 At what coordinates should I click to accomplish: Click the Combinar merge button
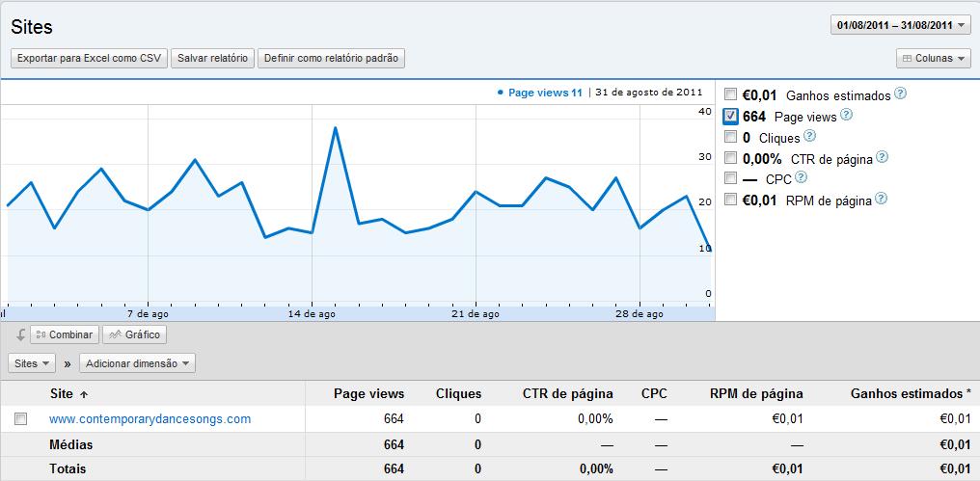tap(64, 334)
